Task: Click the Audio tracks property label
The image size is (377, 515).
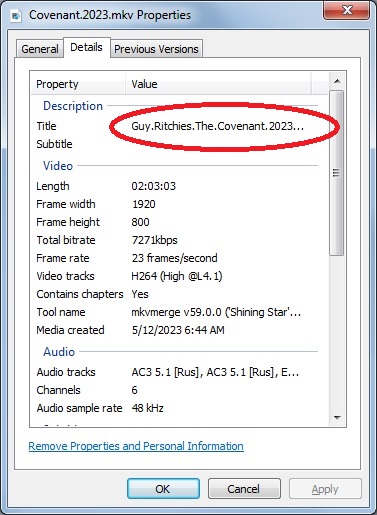Action: pyautogui.click(x=66, y=372)
